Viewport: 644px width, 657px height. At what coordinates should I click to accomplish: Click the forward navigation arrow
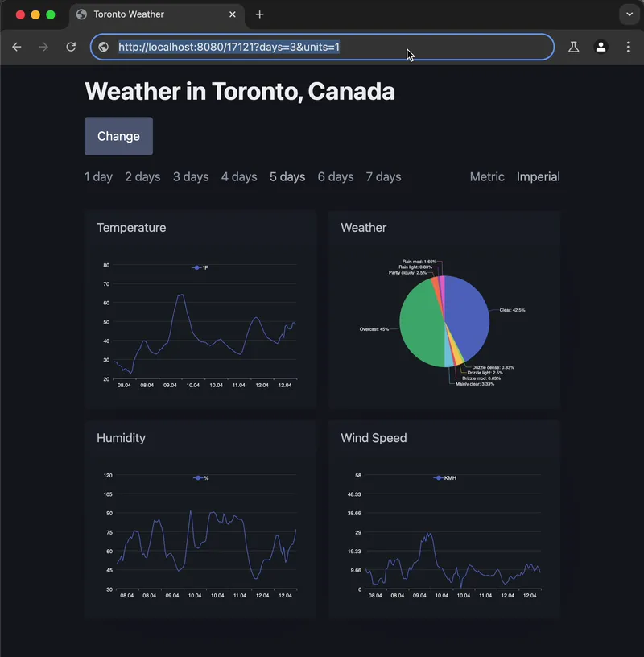tap(42, 47)
